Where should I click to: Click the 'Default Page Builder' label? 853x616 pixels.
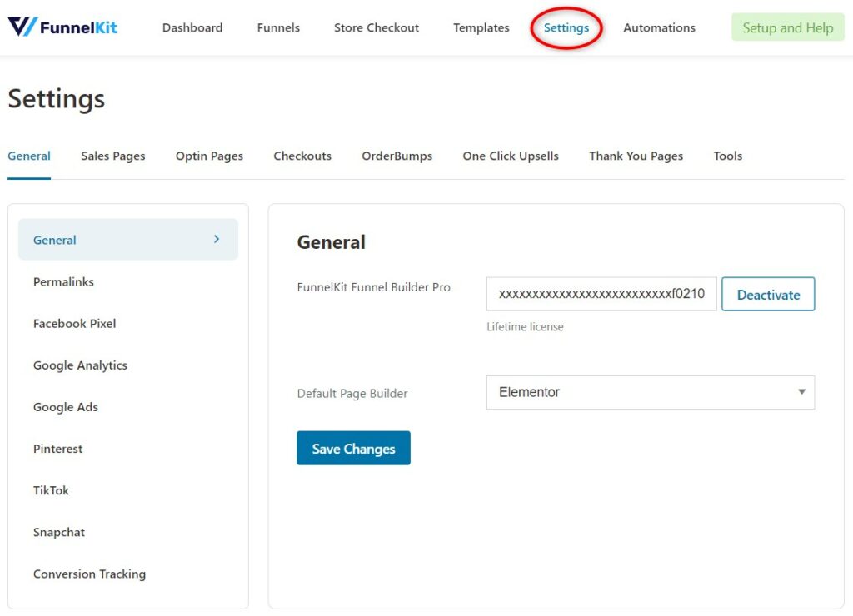click(352, 393)
